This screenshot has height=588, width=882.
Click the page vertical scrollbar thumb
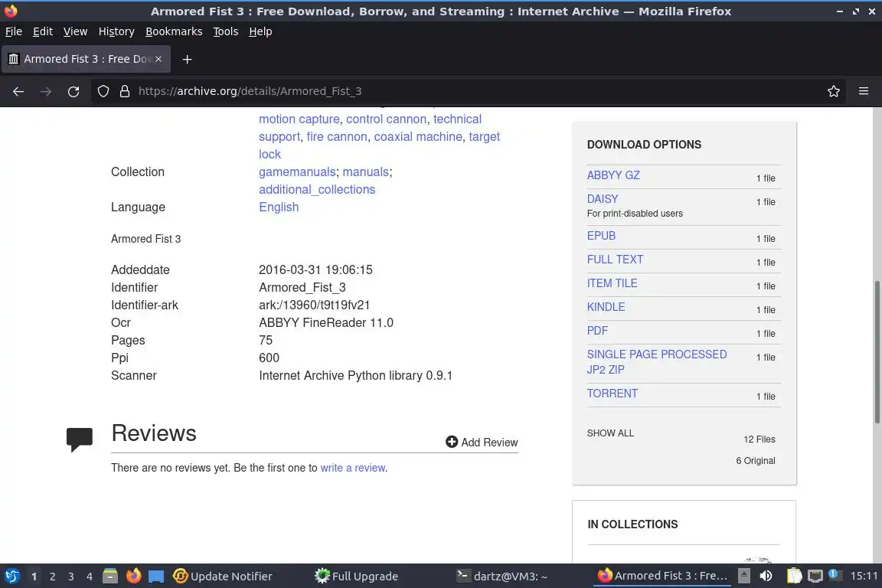pyautogui.click(x=877, y=351)
